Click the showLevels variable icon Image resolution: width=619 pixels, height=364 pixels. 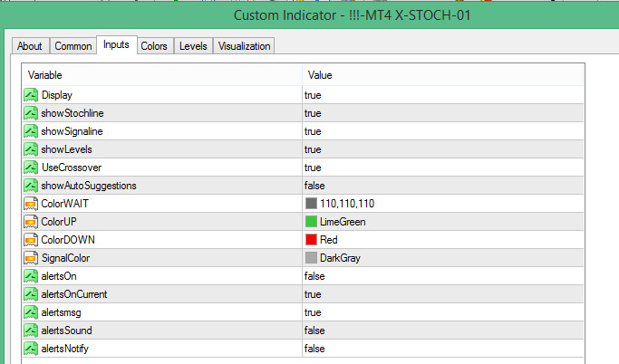point(31,149)
